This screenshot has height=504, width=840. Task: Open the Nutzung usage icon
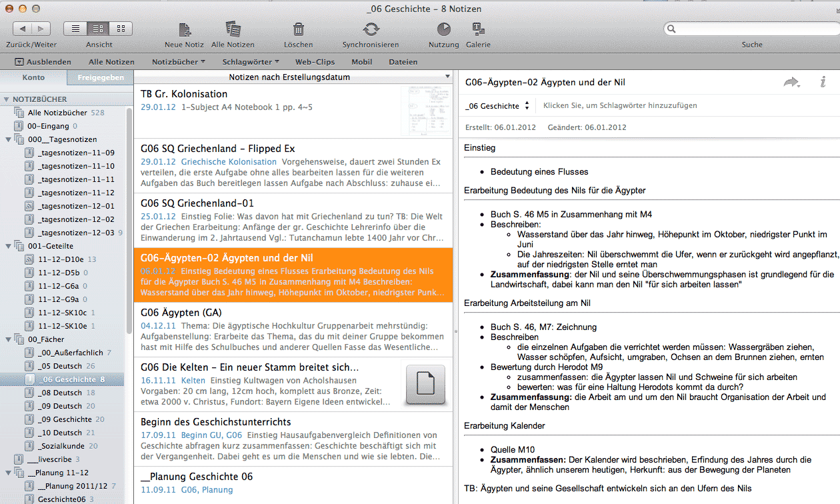tap(443, 29)
